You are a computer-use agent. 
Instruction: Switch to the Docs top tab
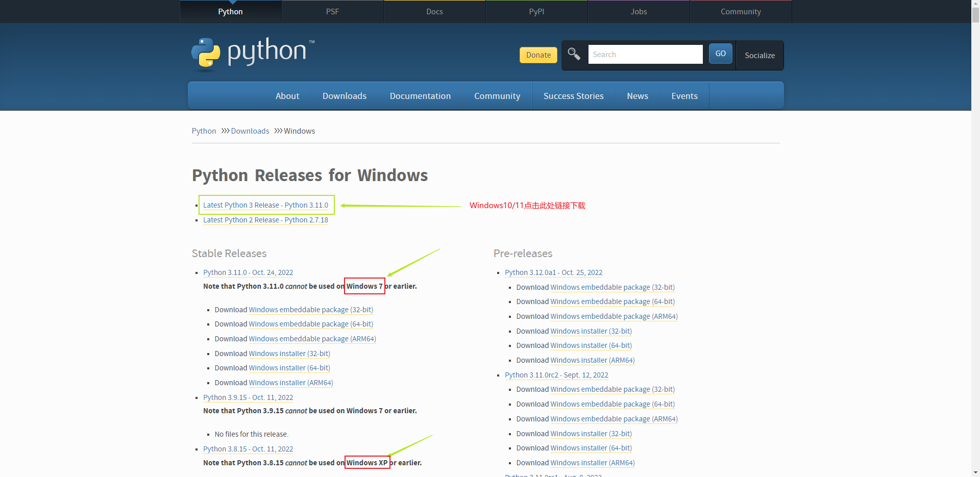(434, 11)
